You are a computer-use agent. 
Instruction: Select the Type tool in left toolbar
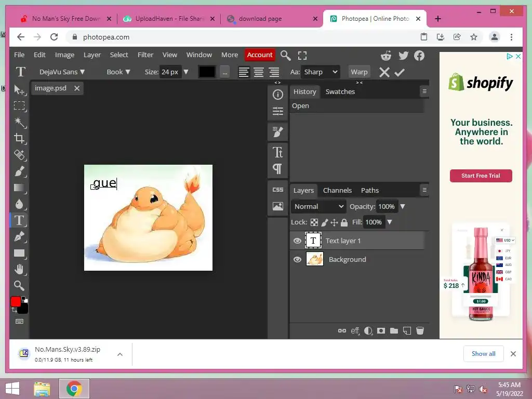pyautogui.click(x=19, y=220)
